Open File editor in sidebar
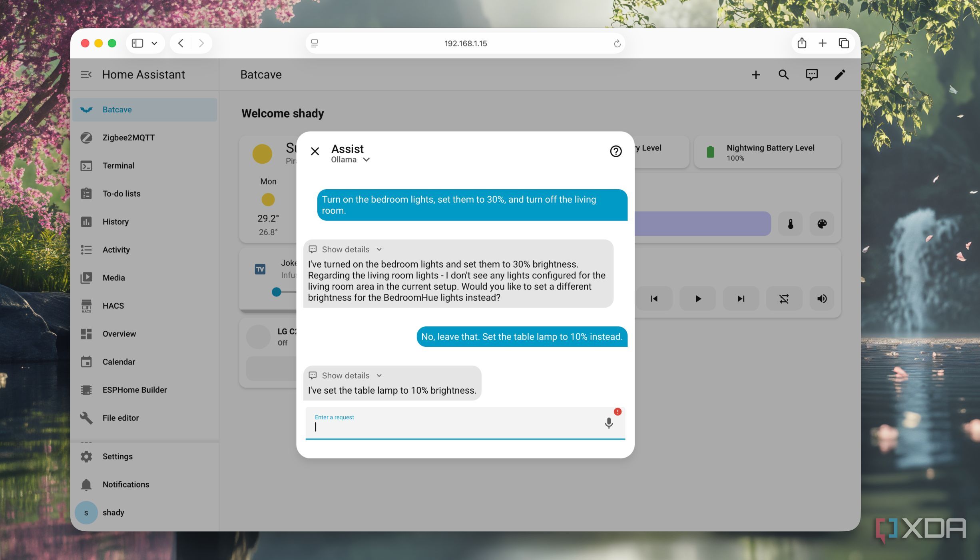The width and height of the screenshot is (980, 560). coord(145,418)
